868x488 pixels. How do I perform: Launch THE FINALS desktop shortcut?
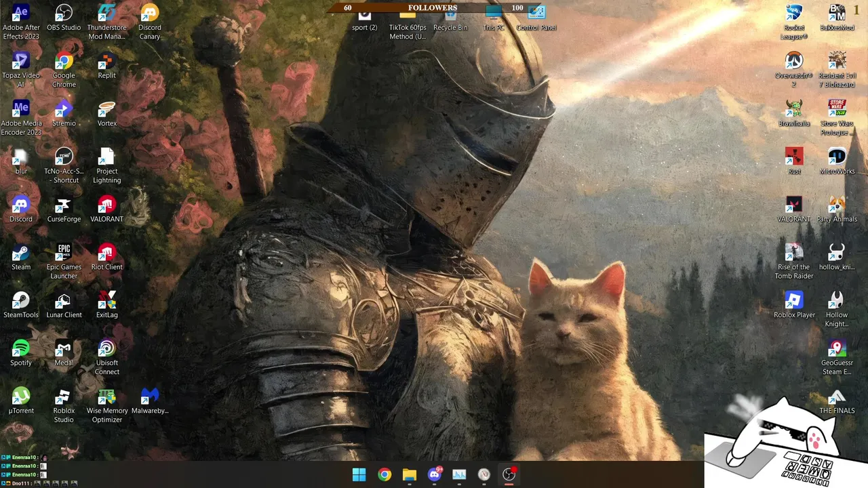tap(837, 401)
